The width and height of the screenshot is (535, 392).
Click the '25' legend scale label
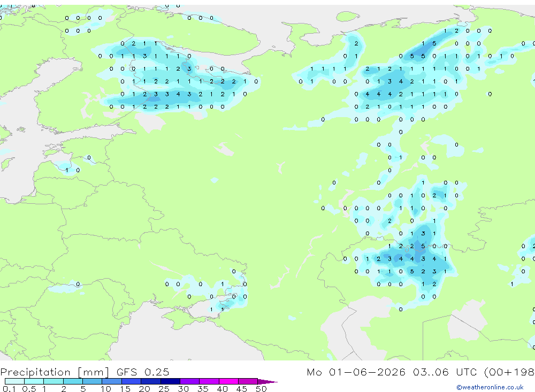(x=164, y=389)
